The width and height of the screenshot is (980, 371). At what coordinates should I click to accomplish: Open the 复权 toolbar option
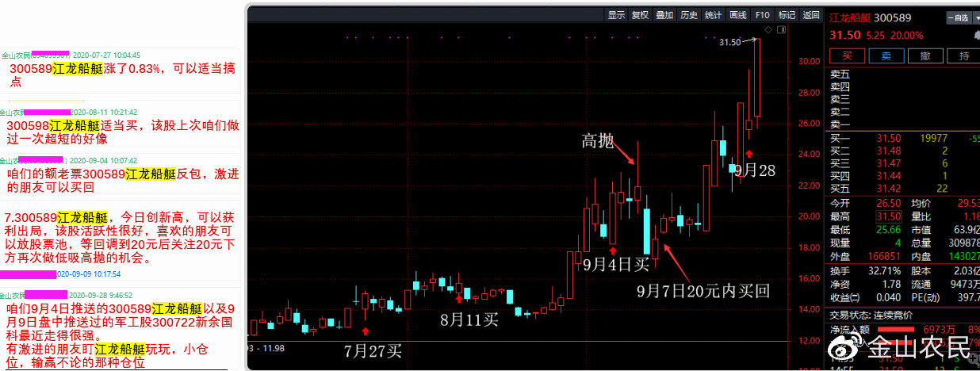click(640, 14)
